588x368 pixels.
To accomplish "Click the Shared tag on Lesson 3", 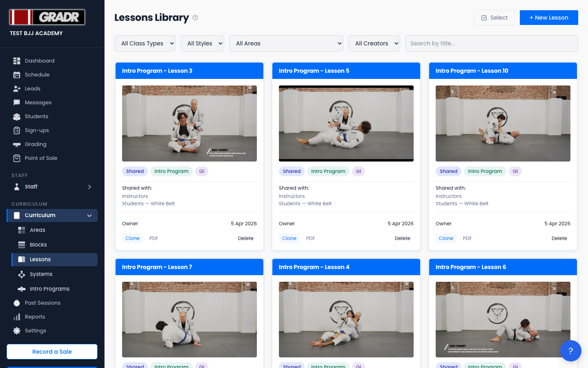I will (135, 171).
